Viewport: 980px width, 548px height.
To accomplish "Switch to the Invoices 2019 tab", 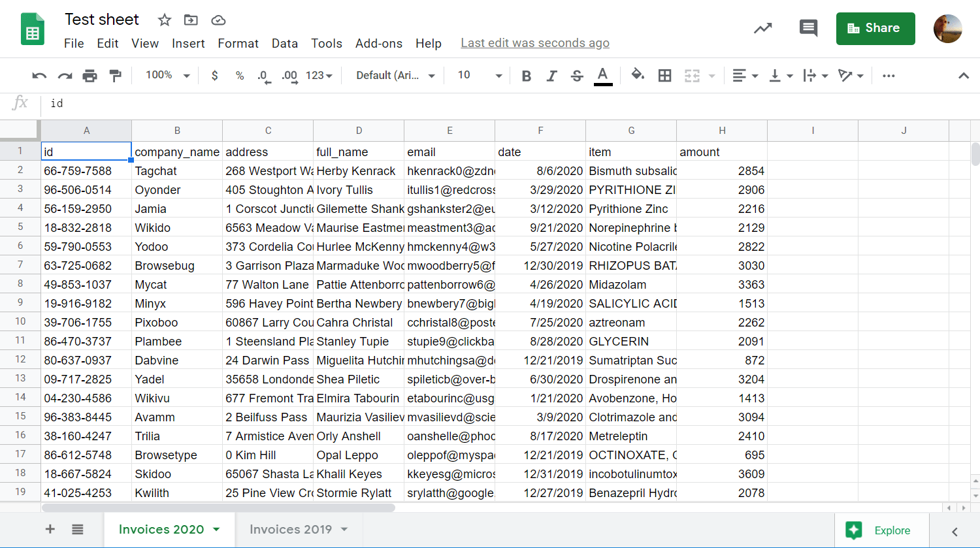I will 292,529.
